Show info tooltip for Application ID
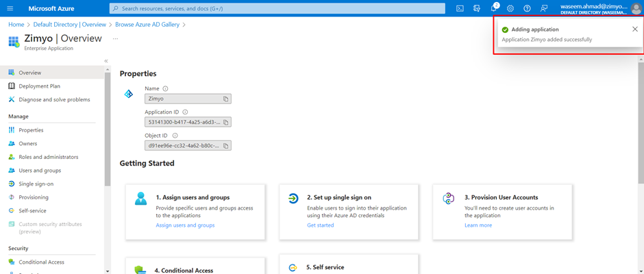This screenshot has width=644, height=274. [185, 112]
